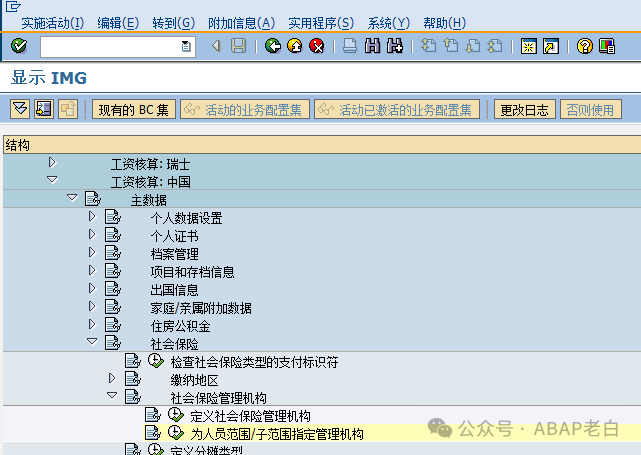Click the 更改日志 button
The height and width of the screenshot is (455, 641).
(524, 110)
